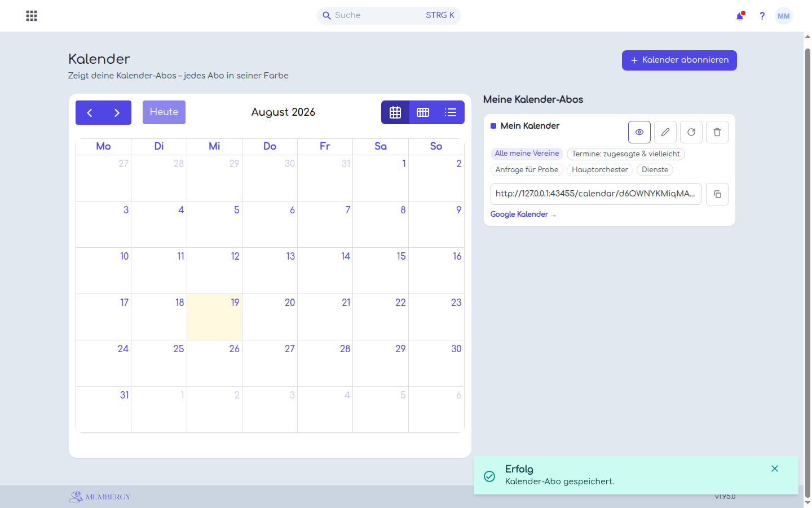
Task: Toggle visibility of Mein Kalender
Action: pyautogui.click(x=639, y=132)
